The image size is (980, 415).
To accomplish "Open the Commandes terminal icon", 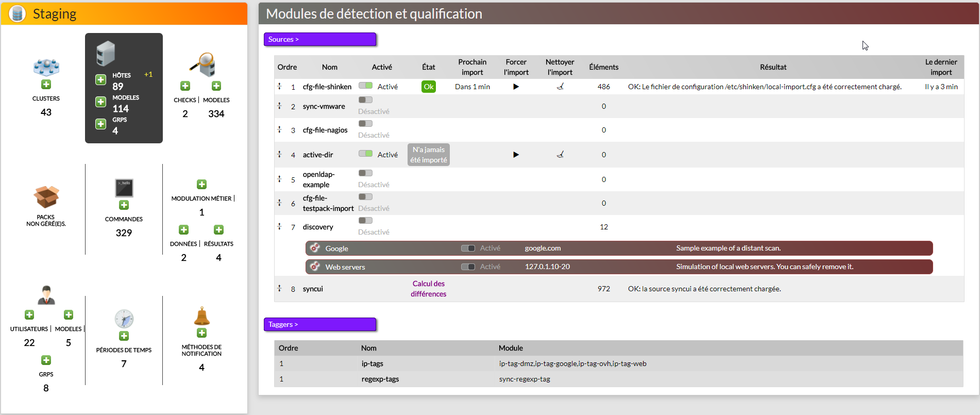I will (124, 188).
